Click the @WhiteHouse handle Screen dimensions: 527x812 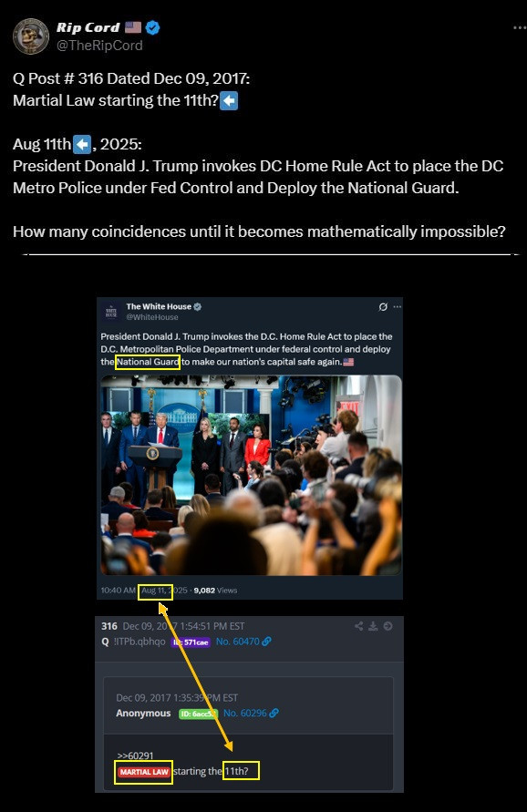pyautogui.click(x=152, y=317)
